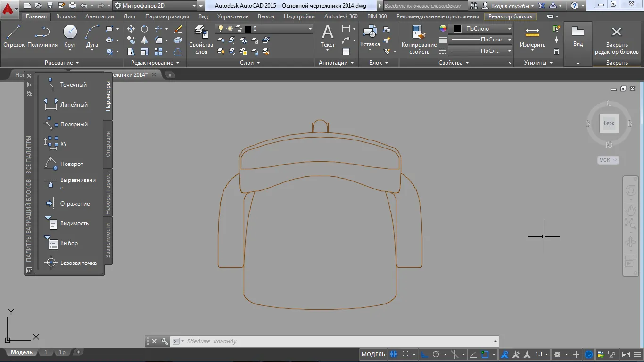Open the Вставка ribbon tab
This screenshot has width=644, height=362.
pyautogui.click(x=66, y=16)
